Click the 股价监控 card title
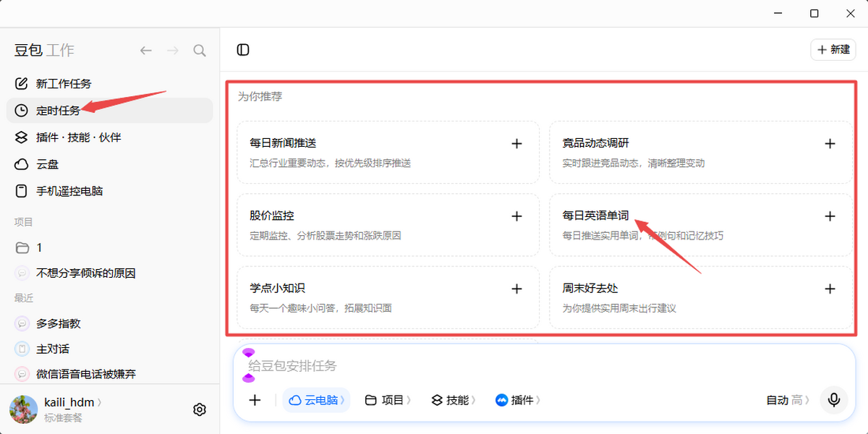This screenshot has width=868, height=434. coord(272,216)
